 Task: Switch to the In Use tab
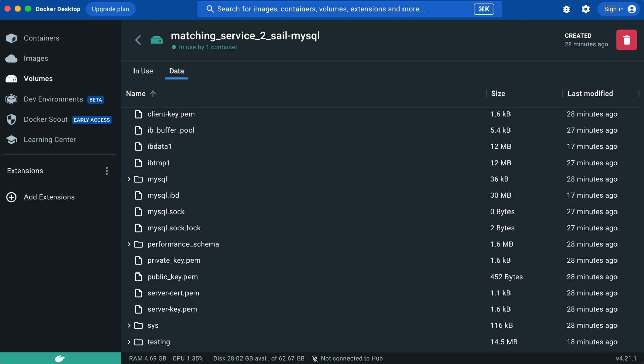click(x=143, y=71)
